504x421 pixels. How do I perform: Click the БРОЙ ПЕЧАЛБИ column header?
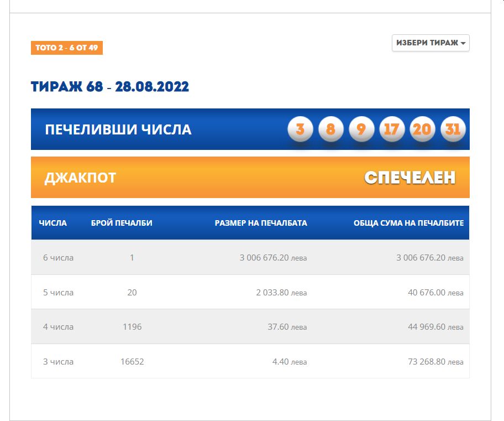point(122,223)
